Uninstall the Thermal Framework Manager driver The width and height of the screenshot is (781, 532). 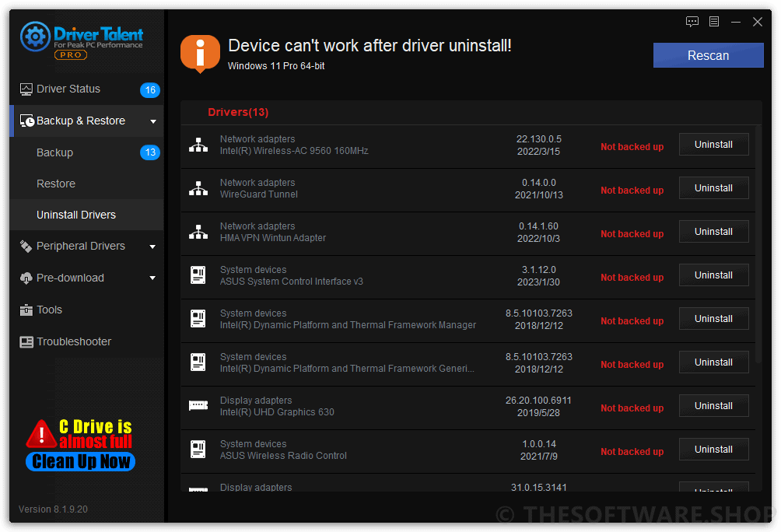[x=714, y=319]
